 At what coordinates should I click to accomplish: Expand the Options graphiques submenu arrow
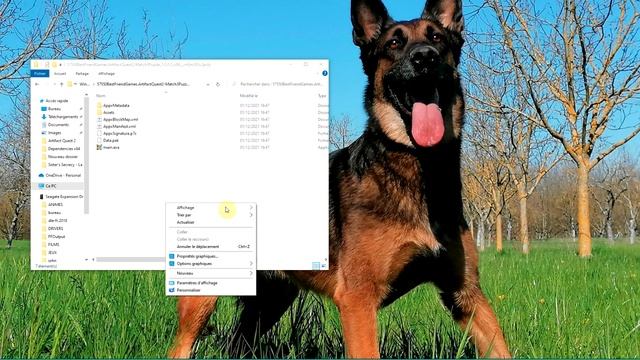(251, 264)
